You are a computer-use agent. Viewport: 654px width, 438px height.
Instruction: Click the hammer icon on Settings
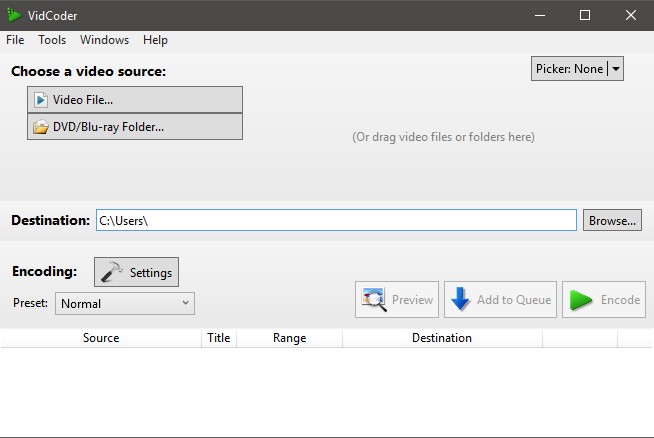click(112, 272)
